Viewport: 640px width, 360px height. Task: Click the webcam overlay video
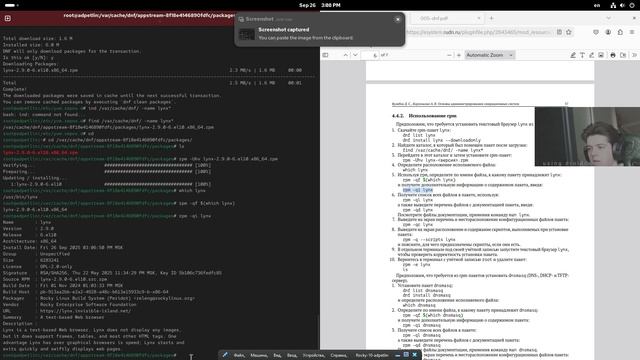point(587,136)
